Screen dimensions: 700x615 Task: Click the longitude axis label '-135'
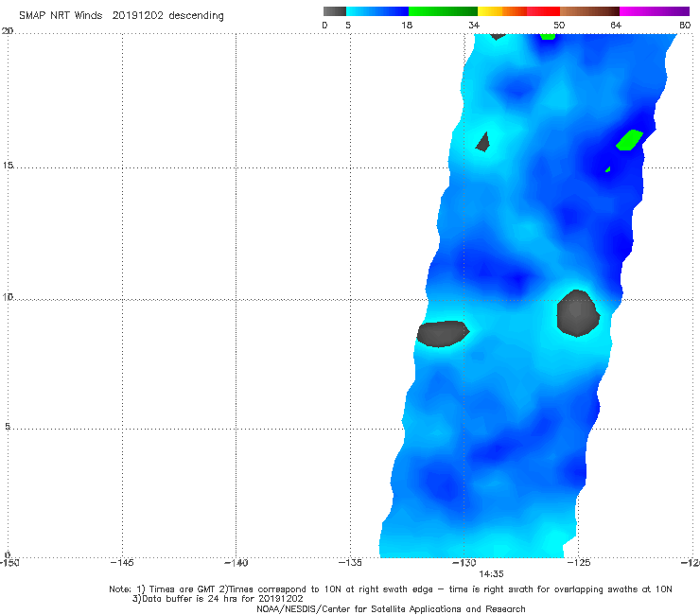tap(350, 563)
